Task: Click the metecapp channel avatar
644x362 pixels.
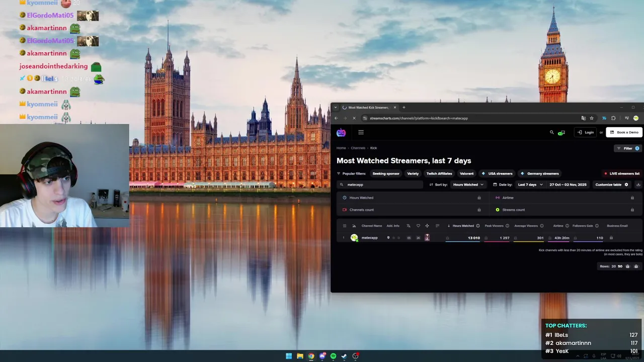Action: point(354,238)
